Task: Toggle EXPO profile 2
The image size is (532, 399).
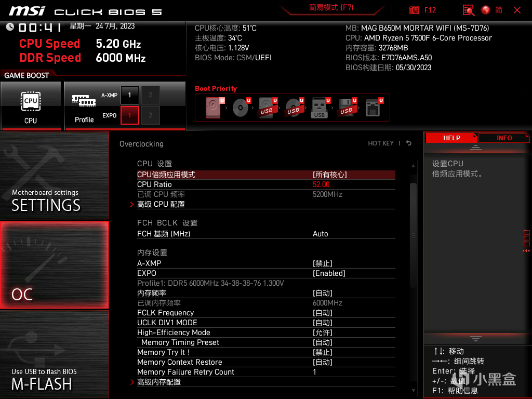Action: click(x=150, y=115)
